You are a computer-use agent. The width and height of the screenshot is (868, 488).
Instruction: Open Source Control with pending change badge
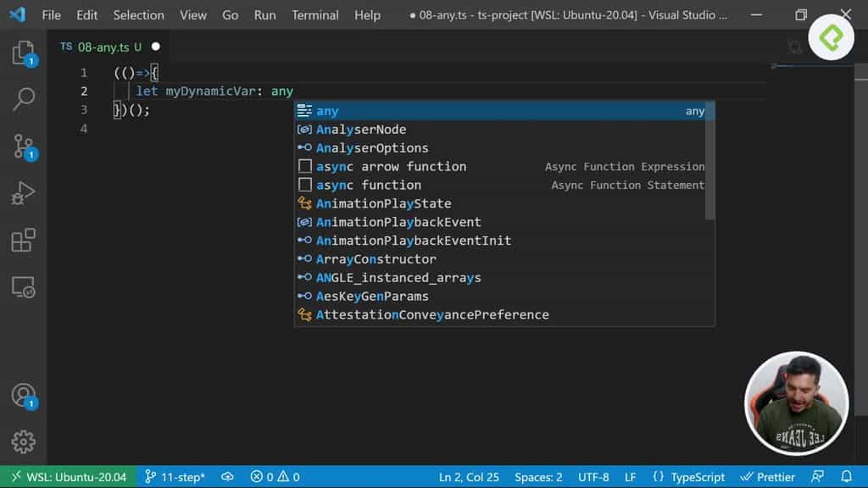click(x=23, y=146)
